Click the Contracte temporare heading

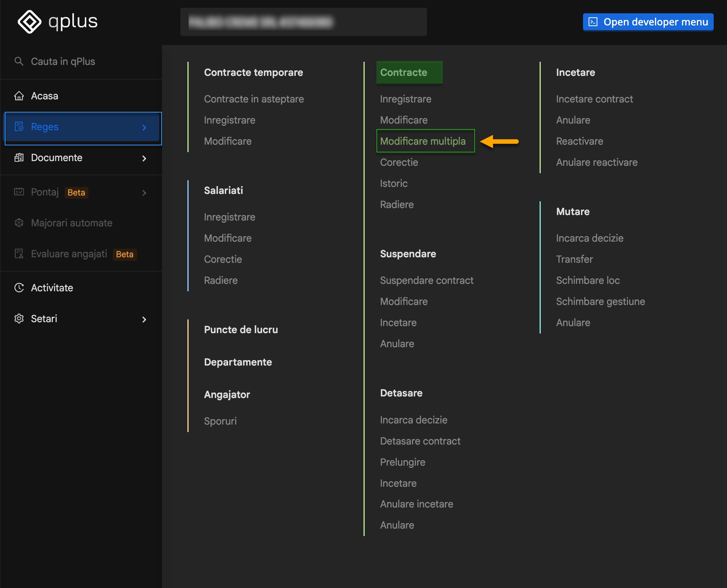(x=254, y=72)
